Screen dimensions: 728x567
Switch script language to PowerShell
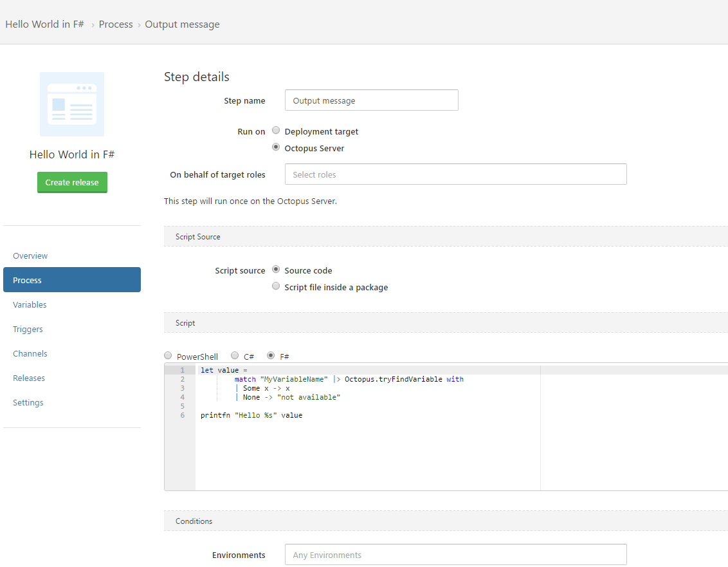[x=168, y=356]
